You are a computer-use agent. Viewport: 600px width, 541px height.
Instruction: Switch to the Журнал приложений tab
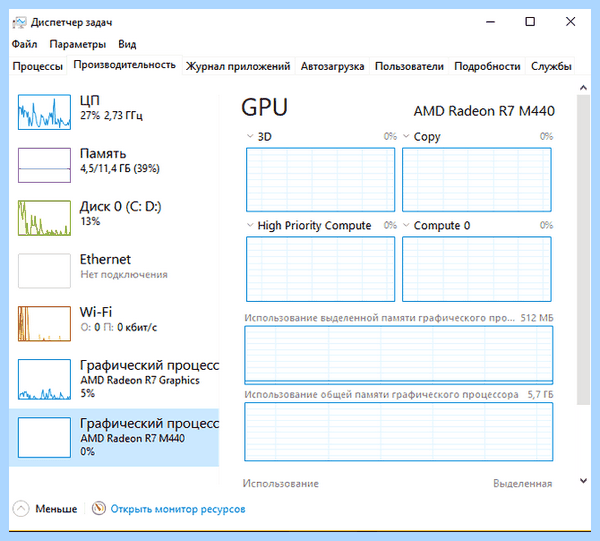point(238,66)
